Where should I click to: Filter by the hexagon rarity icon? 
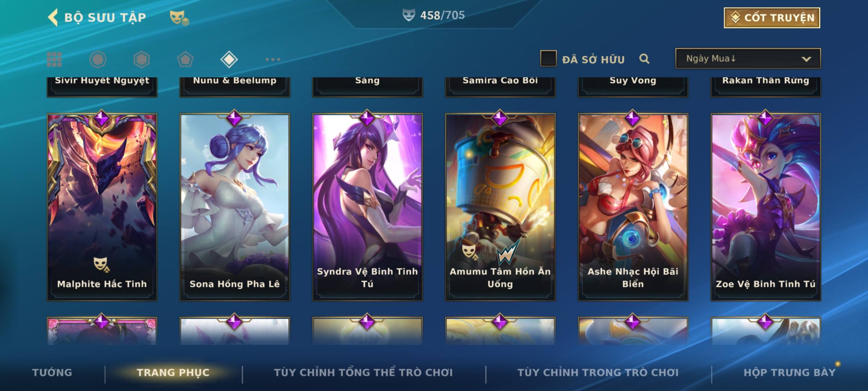[x=141, y=59]
